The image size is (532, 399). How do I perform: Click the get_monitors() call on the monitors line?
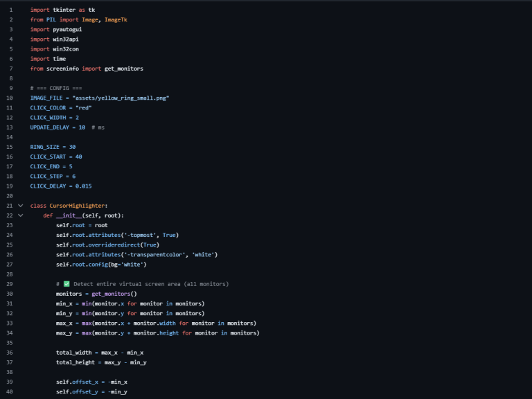click(x=115, y=294)
